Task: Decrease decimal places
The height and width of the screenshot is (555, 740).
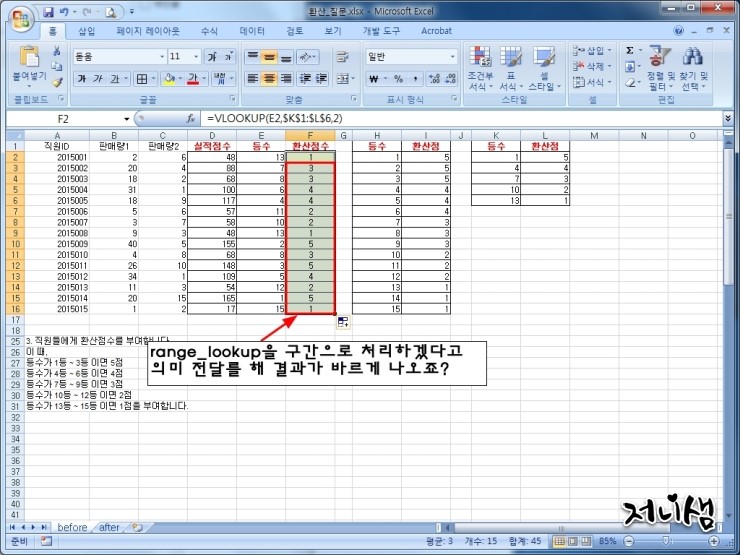Action: [x=451, y=79]
